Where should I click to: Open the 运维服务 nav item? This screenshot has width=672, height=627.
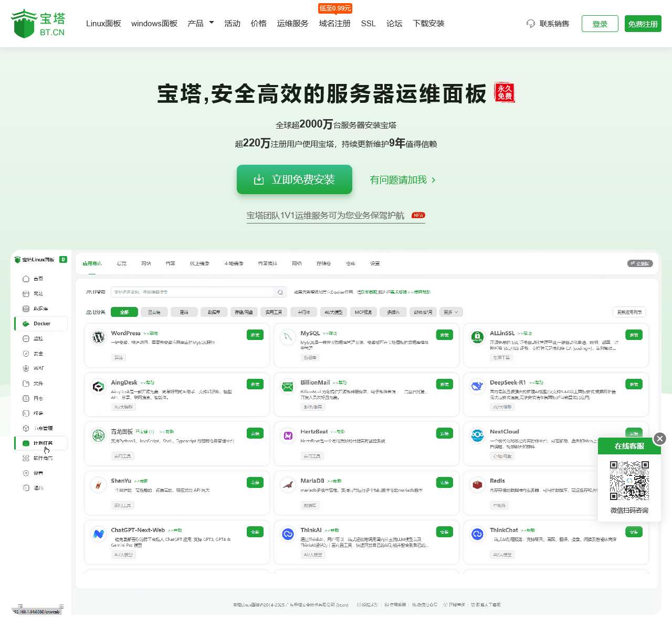(292, 24)
